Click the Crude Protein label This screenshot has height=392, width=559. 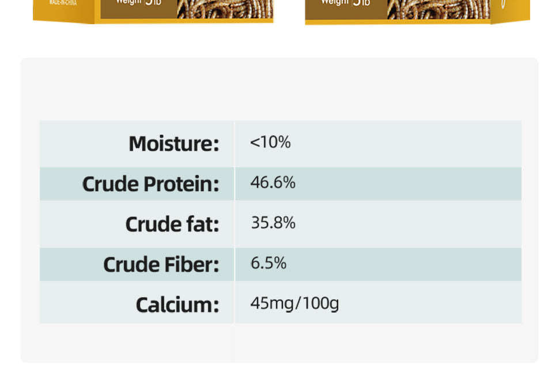(x=150, y=184)
